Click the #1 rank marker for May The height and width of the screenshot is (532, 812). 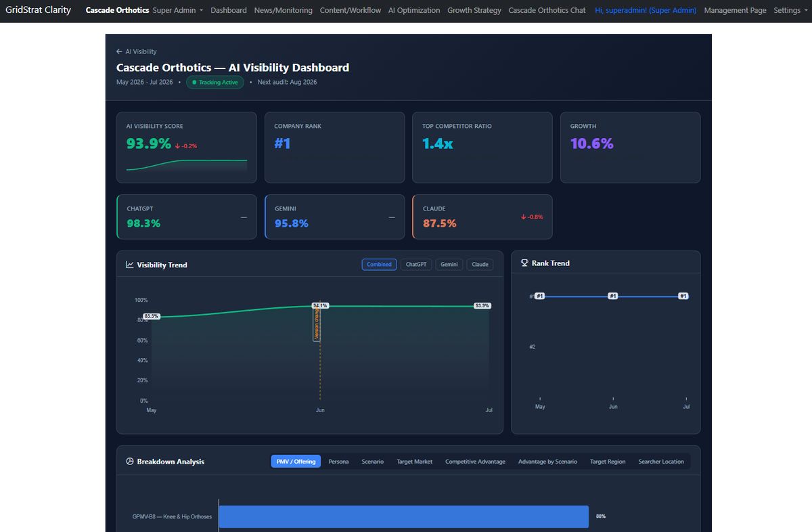540,296
